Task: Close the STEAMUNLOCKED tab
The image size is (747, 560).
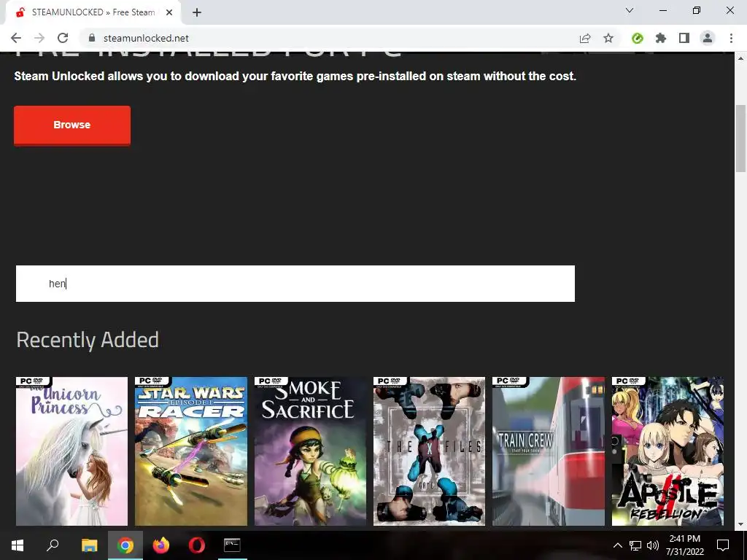Action: tap(169, 12)
